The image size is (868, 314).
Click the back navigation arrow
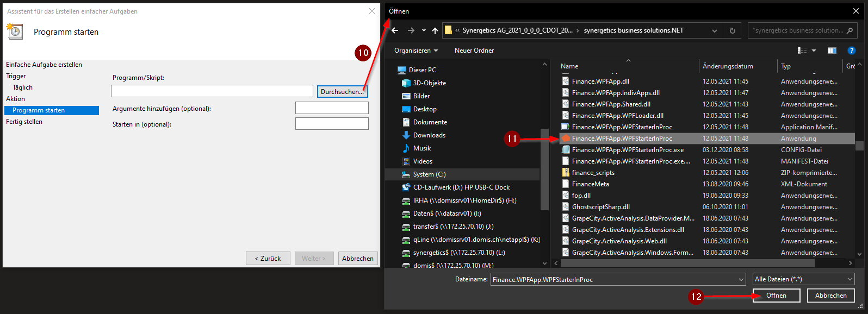click(395, 30)
